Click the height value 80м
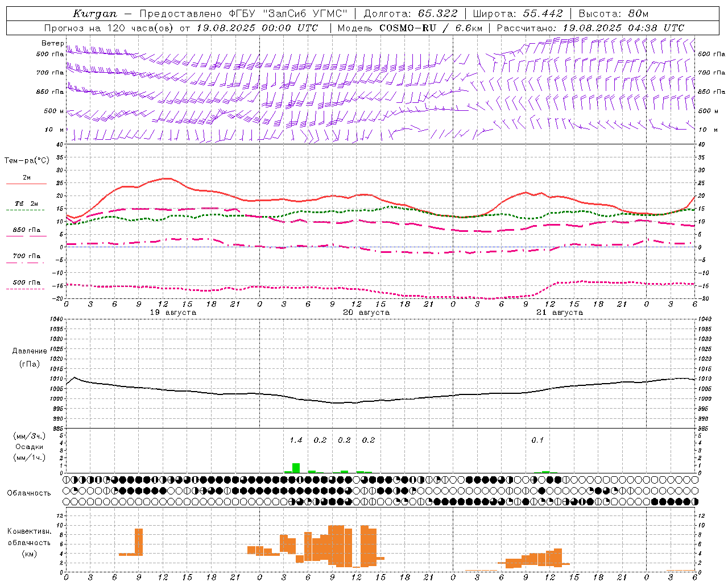The image size is (728, 582). coord(639,14)
